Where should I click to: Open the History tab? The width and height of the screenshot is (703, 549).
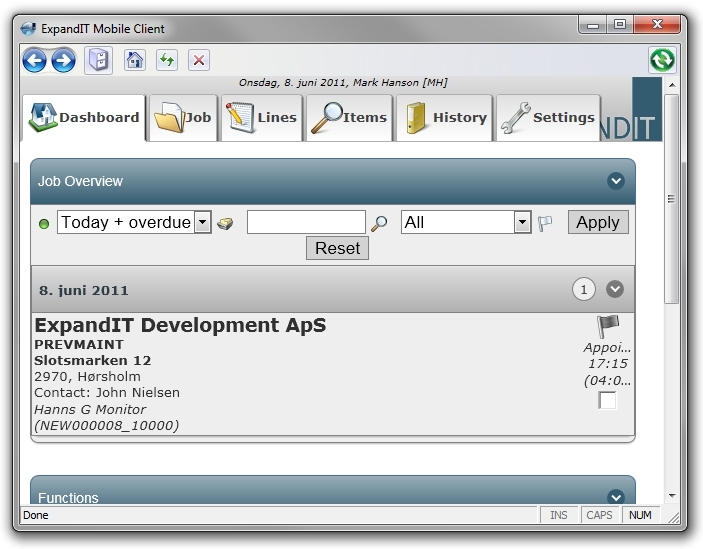(444, 118)
